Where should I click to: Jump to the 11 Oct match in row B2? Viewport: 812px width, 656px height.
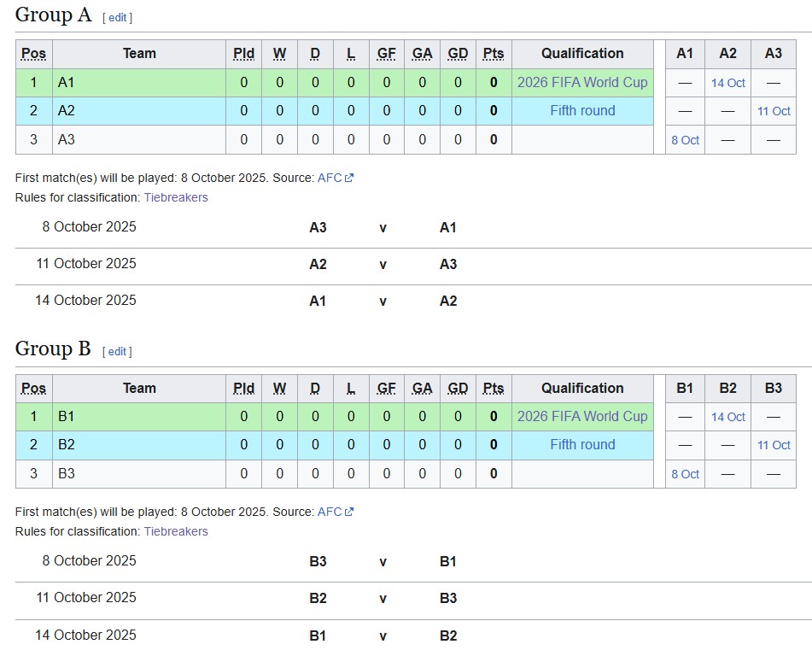coord(774,446)
